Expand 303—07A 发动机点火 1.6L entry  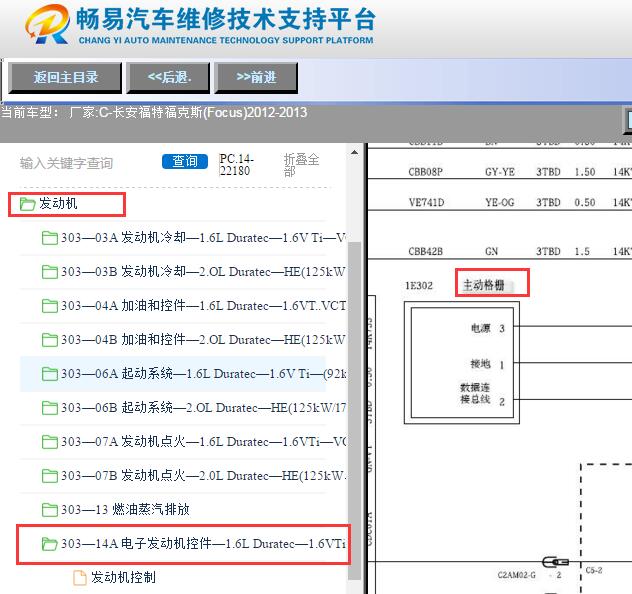(x=204, y=442)
